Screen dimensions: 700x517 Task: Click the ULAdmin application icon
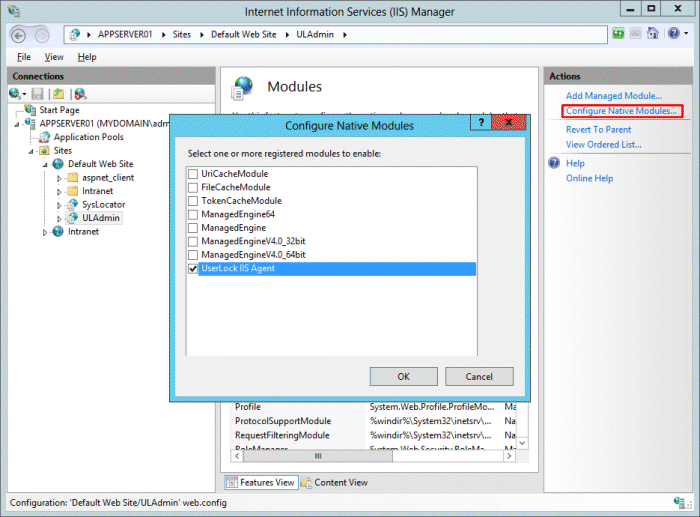[x=72, y=218]
